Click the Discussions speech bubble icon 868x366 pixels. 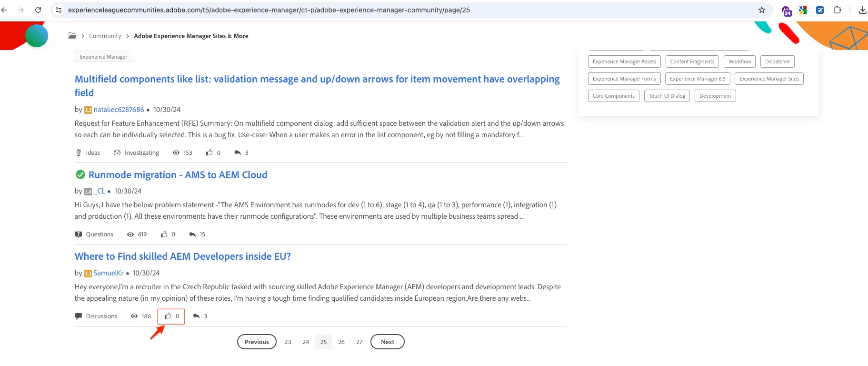[79, 316]
